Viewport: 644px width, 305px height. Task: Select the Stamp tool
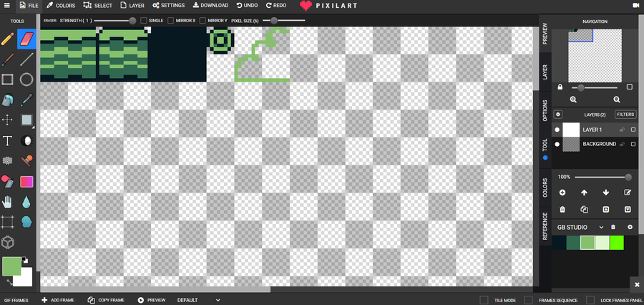pyautogui.click(x=26, y=160)
